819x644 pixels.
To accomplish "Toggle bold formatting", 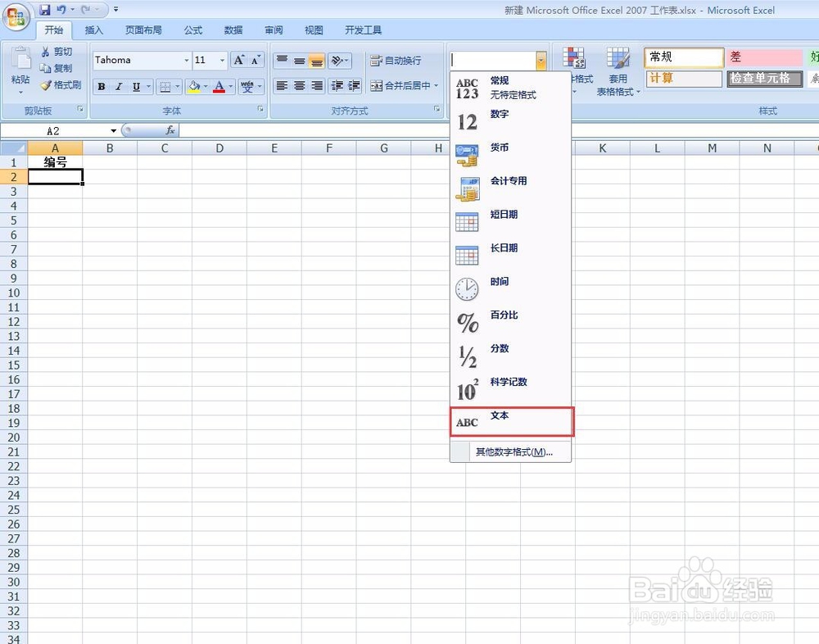I will [x=102, y=86].
